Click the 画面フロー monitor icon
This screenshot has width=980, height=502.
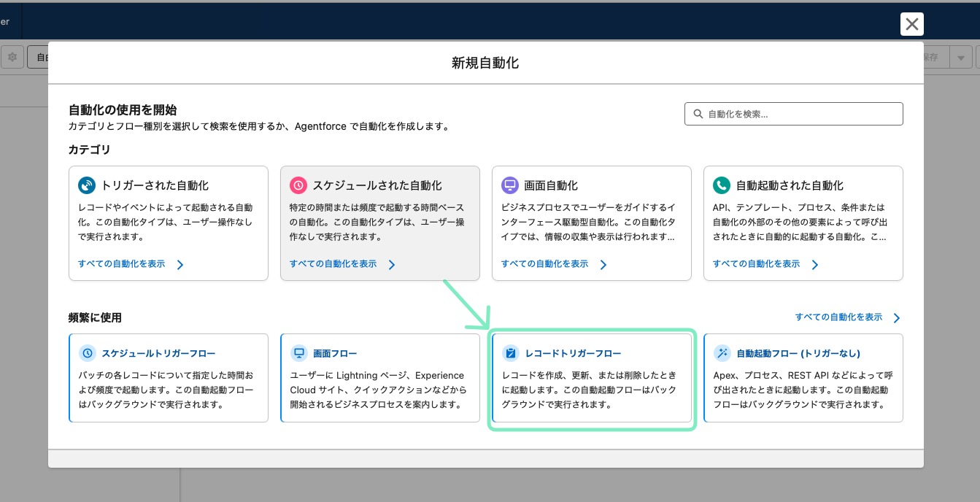[x=298, y=353]
